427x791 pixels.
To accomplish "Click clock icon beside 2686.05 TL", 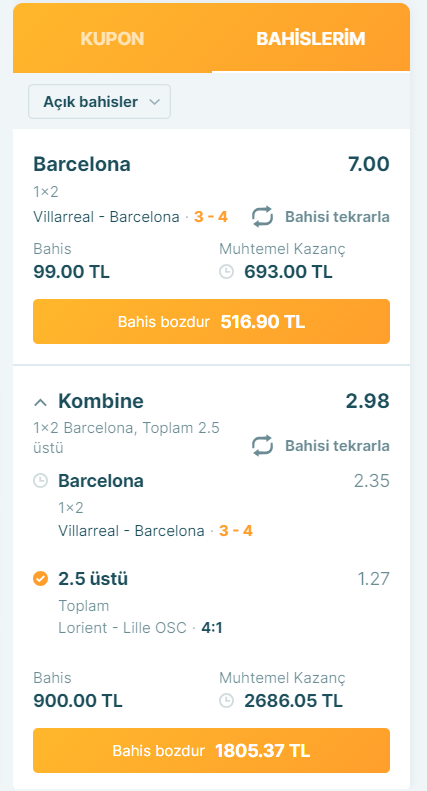I will tap(227, 701).
